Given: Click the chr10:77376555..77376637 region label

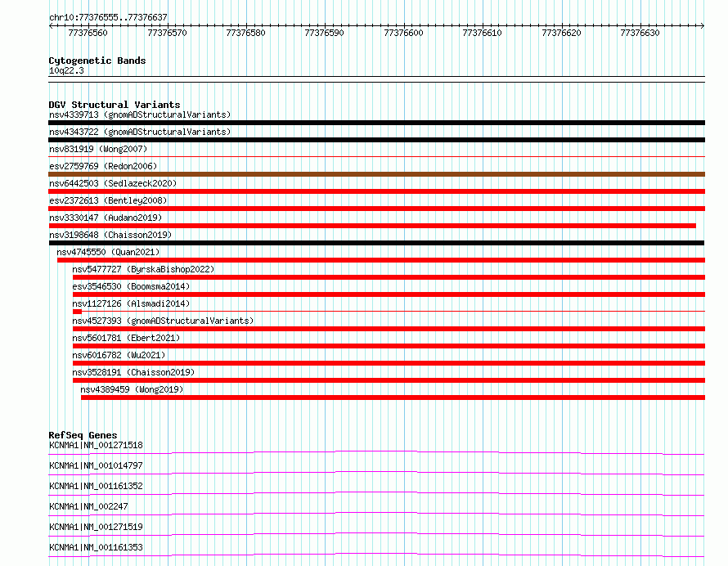Looking at the screenshot, I should [x=108, y=17].
